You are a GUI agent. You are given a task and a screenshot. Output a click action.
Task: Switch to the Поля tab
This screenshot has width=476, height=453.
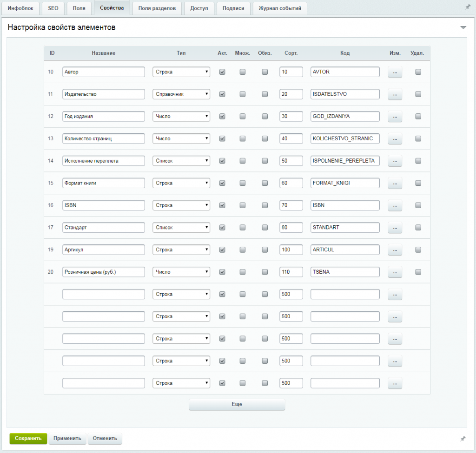click(x=79, y=8)
